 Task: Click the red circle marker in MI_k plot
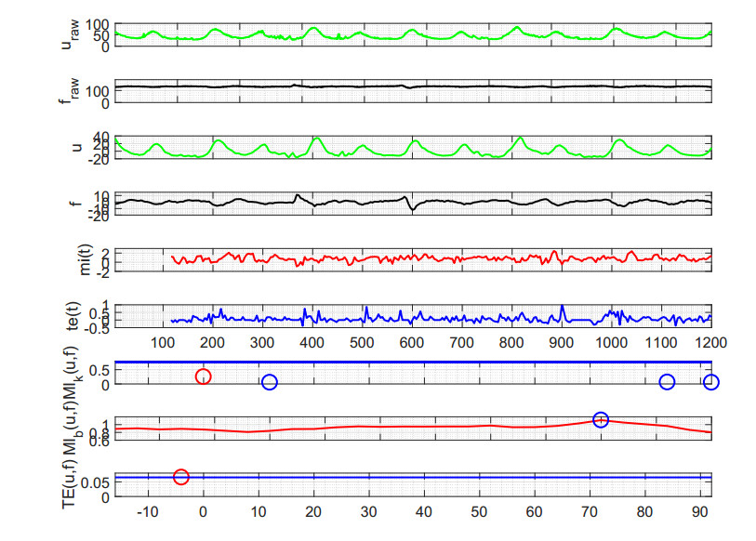click(203, 376)
